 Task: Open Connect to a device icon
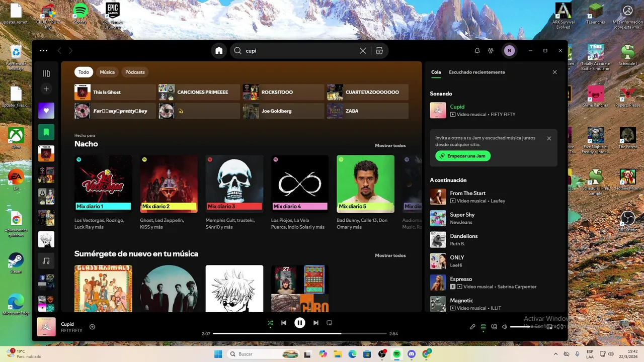[494, 327]
